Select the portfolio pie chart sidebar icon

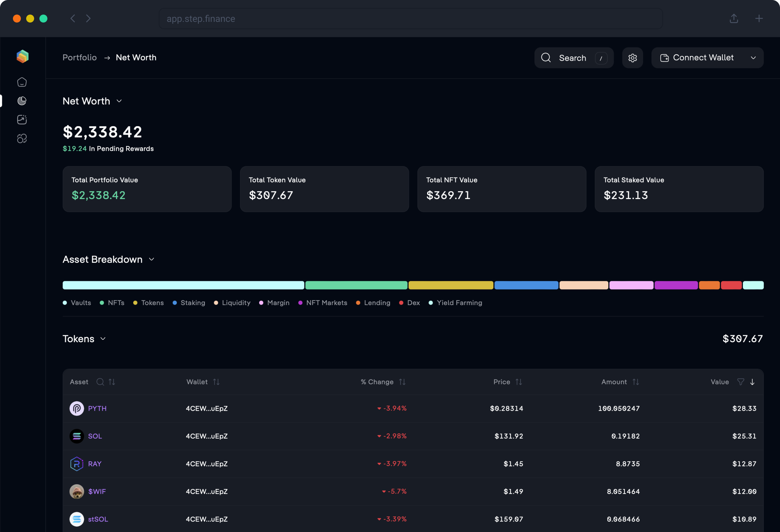click(22, 101)
